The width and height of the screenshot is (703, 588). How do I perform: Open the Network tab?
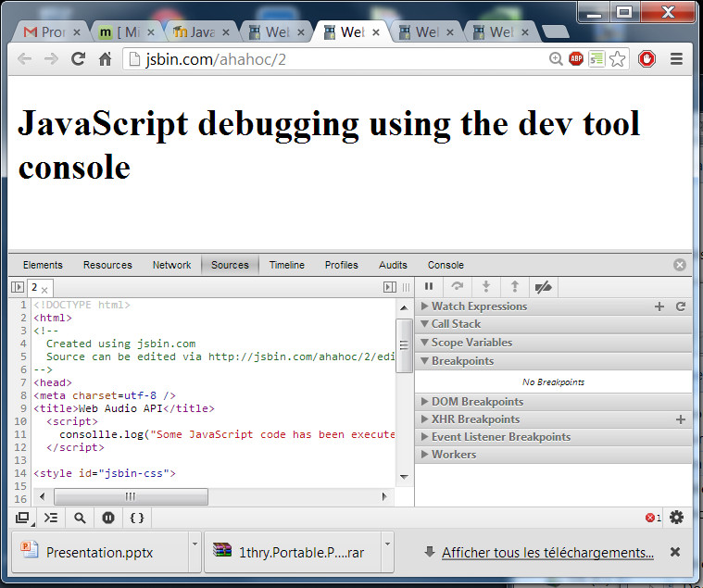click(171, 265)
